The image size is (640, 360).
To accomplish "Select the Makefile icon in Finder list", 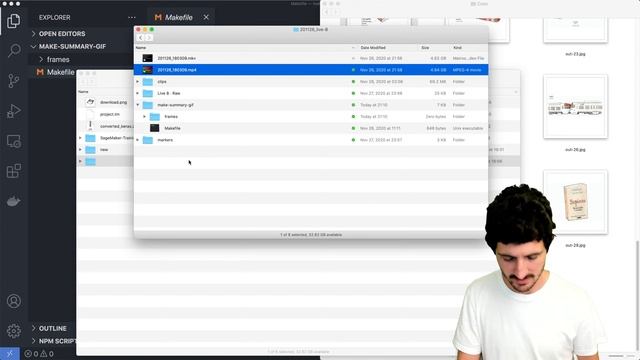I will point(154,128).
